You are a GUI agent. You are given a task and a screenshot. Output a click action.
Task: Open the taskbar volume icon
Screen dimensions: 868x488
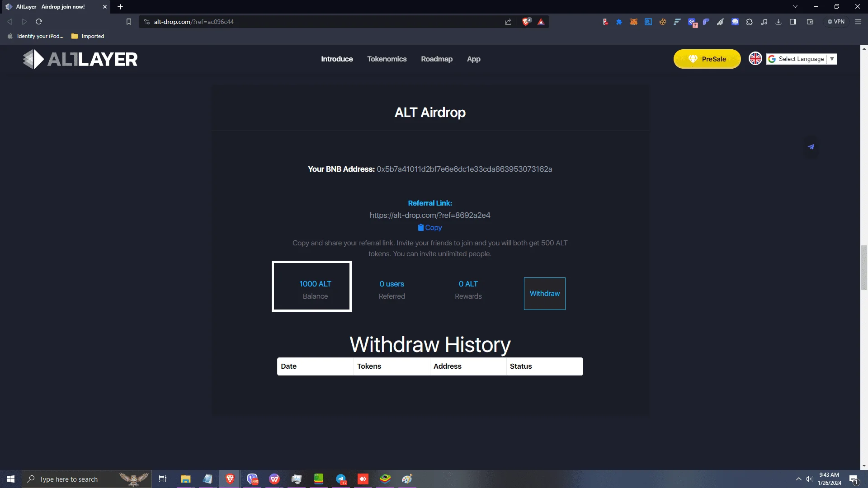(x=809, y=479)
